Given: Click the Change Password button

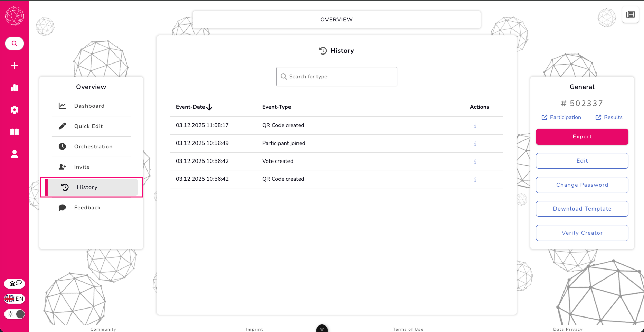Looking at the screenshot, I should tap(582, 185).
